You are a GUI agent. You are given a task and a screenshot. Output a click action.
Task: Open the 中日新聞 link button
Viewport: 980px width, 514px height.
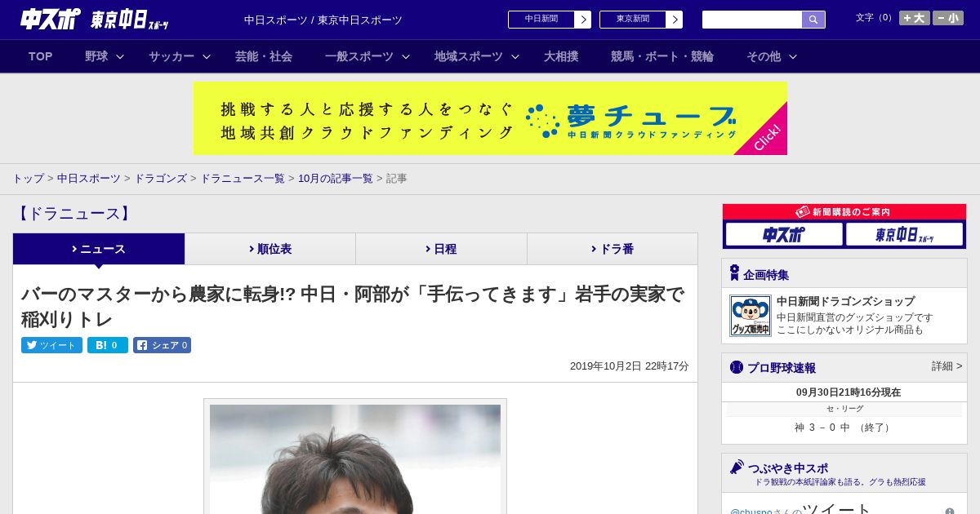(541, 20)
